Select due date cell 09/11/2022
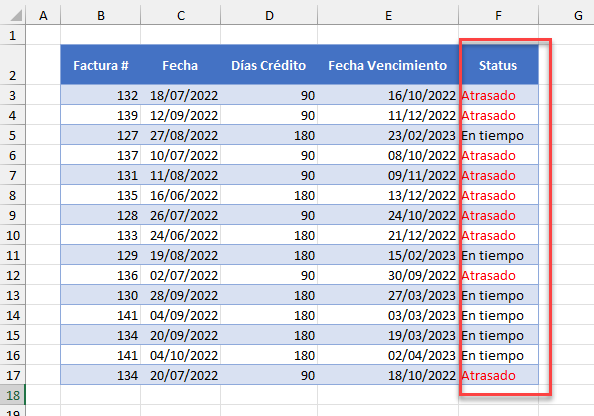The image size is (594, 416). coord(388,175)
